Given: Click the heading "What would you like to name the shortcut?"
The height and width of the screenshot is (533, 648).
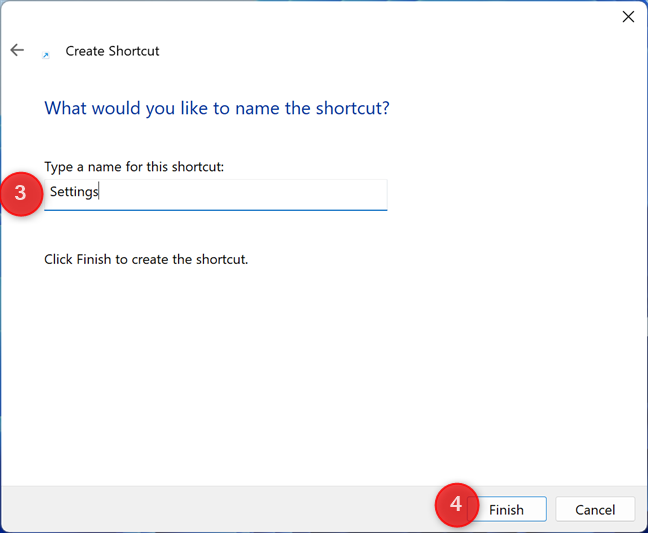Looking at the screenshot, I should pyautogui.click(x=217, y=108).
